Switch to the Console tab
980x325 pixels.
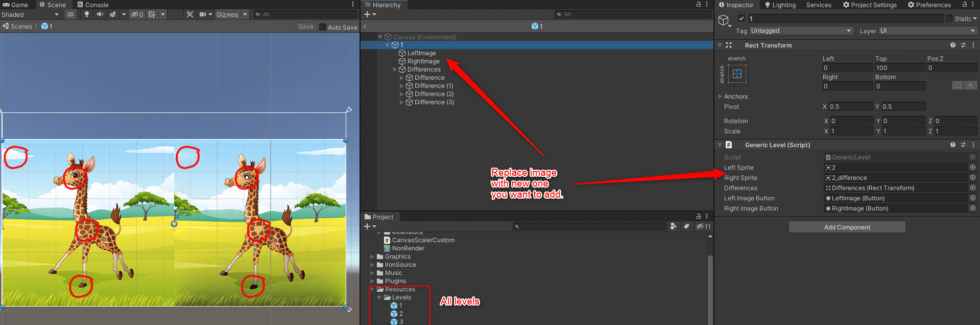tap(93, 5)
